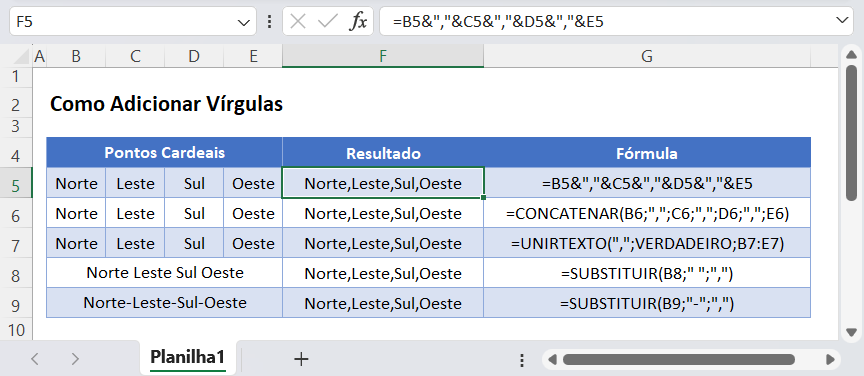864x376 pixels.
Task: Select cell with UNIRTEXTO formula
Action: pyautogui.click(x=647, y=243)
